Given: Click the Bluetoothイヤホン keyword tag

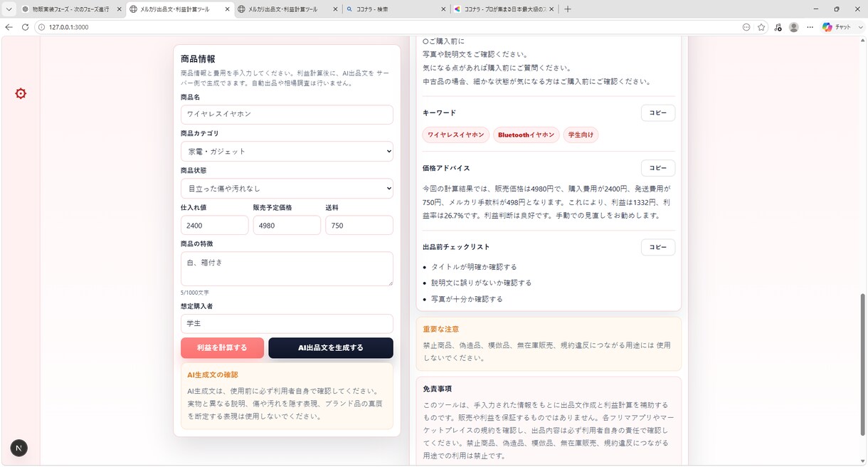Looking at the screenshot, I should 526,135.
